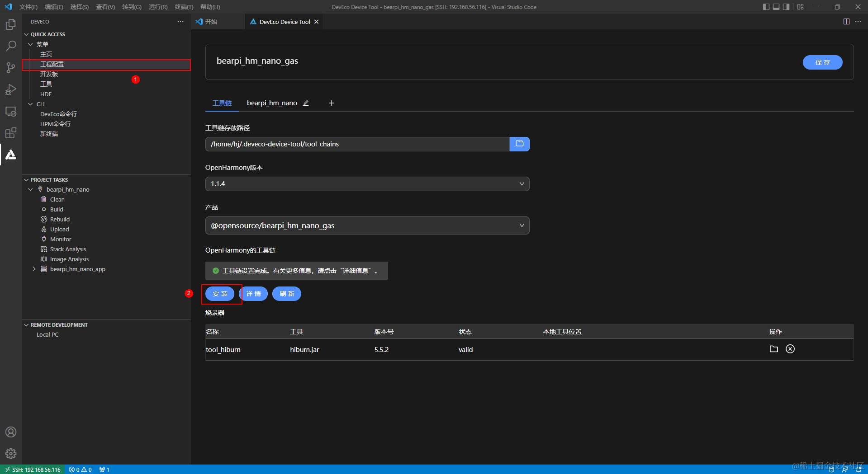Image resolution: width=868 pixels, height=474 pixels.
Task: Edit bearpi_hm_nano tab name pencil icon
Action: pyautogui.click(x=306, y=103)
